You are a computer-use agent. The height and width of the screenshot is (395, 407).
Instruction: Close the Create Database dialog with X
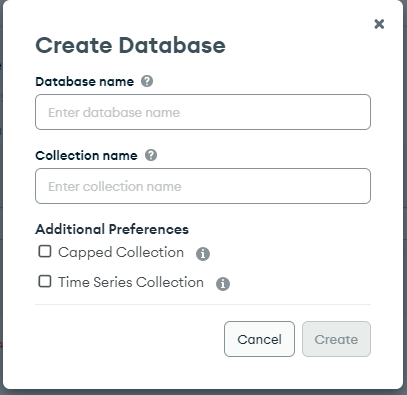coord(379,24)
